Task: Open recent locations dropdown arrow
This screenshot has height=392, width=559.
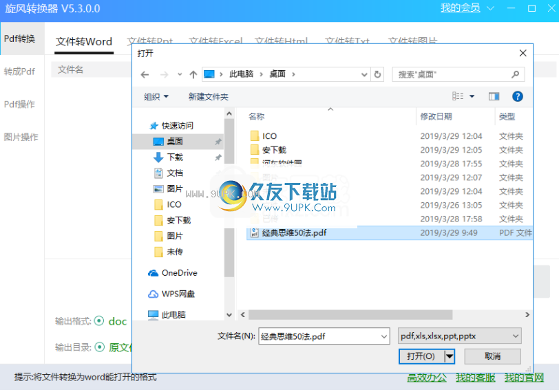Action: coord(180,74)
